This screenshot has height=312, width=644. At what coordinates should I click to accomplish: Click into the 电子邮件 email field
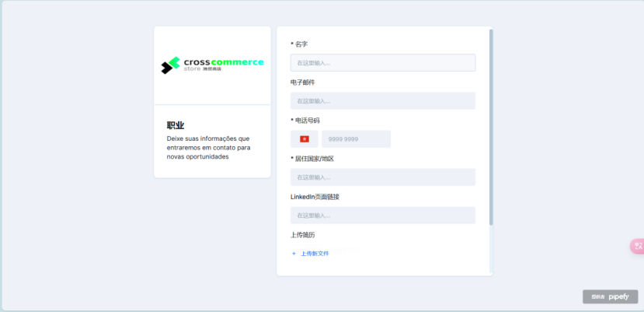pyautogui.click(x=382, y=101)
